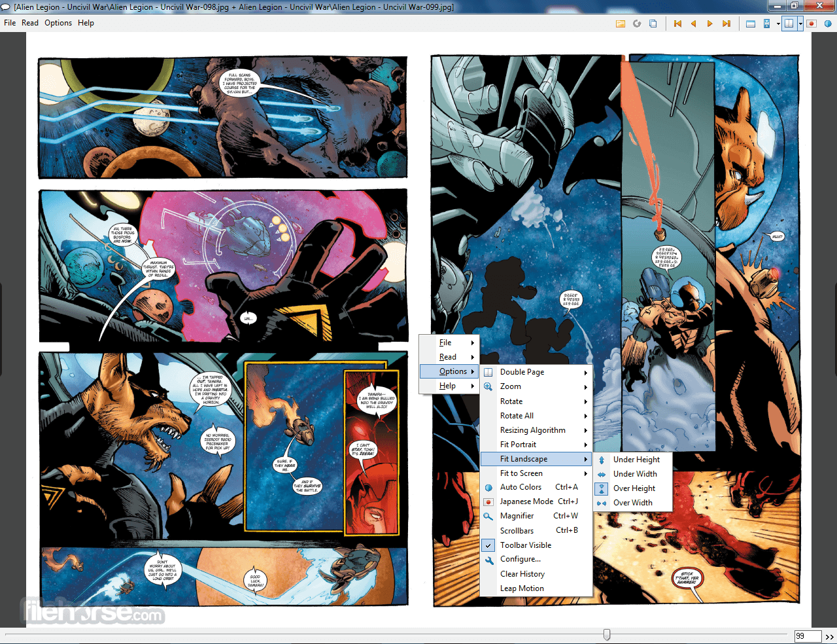Click the Double Page menu icon
Image resolution: width=837 pixels, height=644 pixels.
click(x=488, y=372)
